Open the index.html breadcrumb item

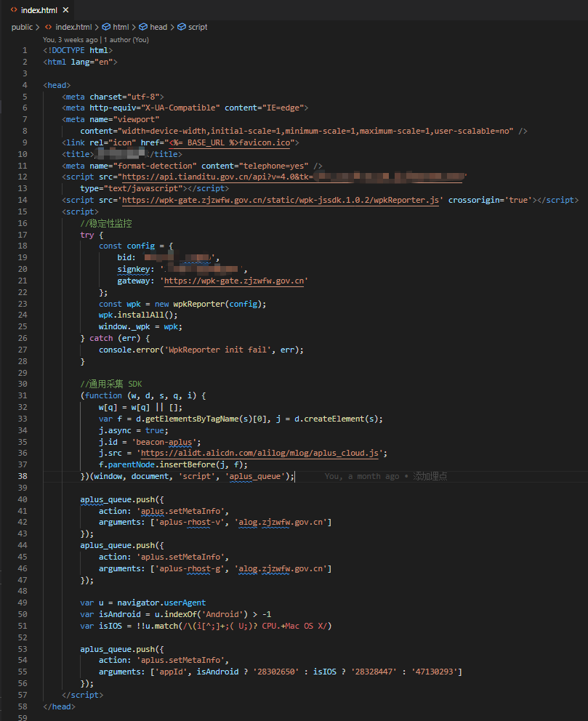coord(73,27)
